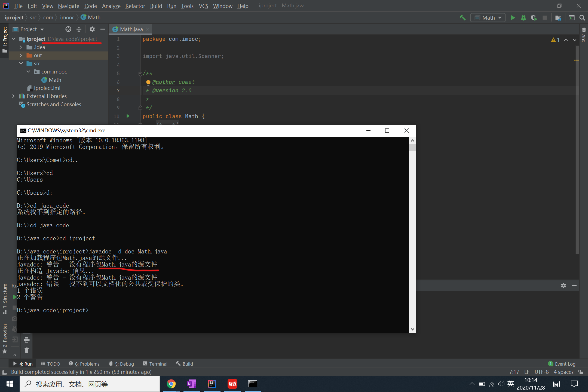Open the TODO tool tab
Screen dimensions: 588x392
[x=51, y=364]
